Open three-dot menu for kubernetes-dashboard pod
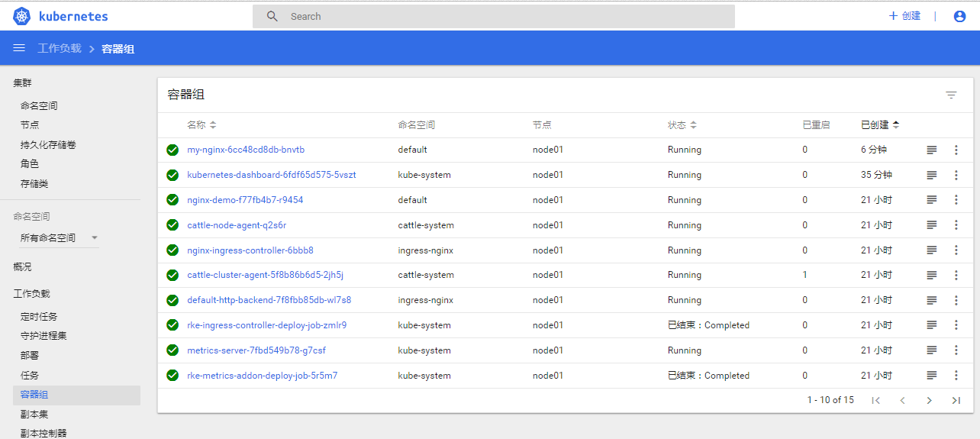 [x=956, y=175]
